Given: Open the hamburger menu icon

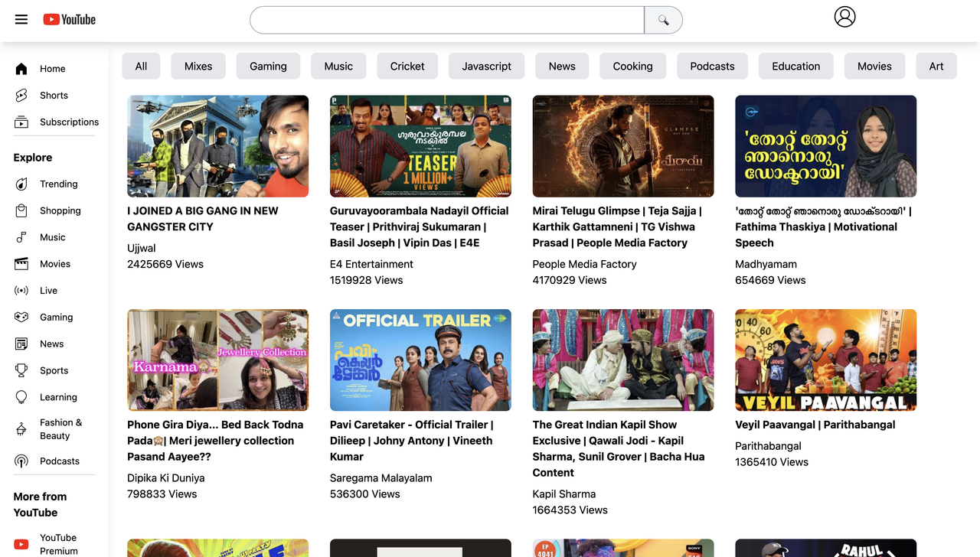Looking at the screenshot, I should coord(21,20).
